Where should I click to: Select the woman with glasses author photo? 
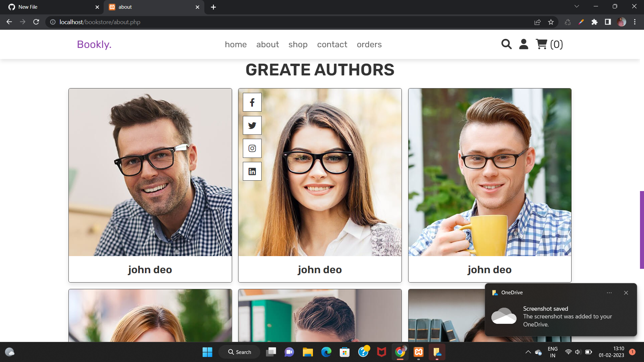[x=320, y=172]
